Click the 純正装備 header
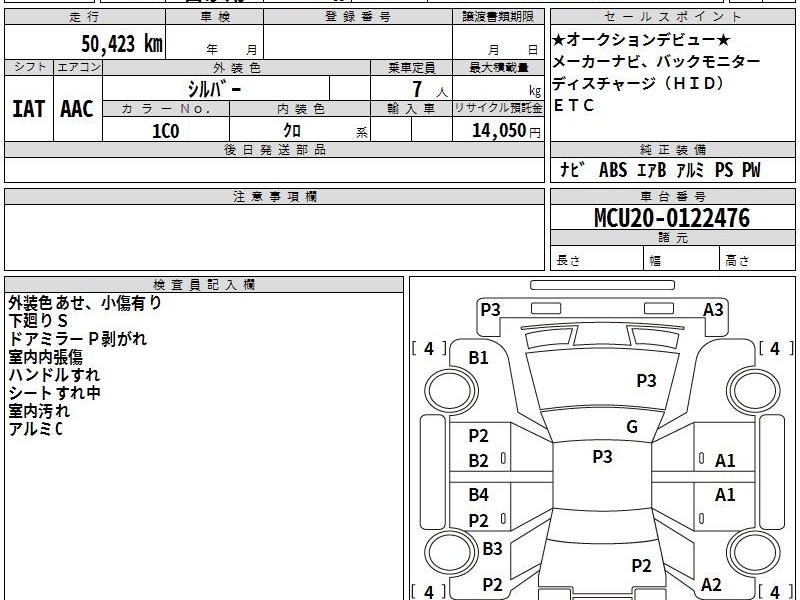 [x=672, y=149]
